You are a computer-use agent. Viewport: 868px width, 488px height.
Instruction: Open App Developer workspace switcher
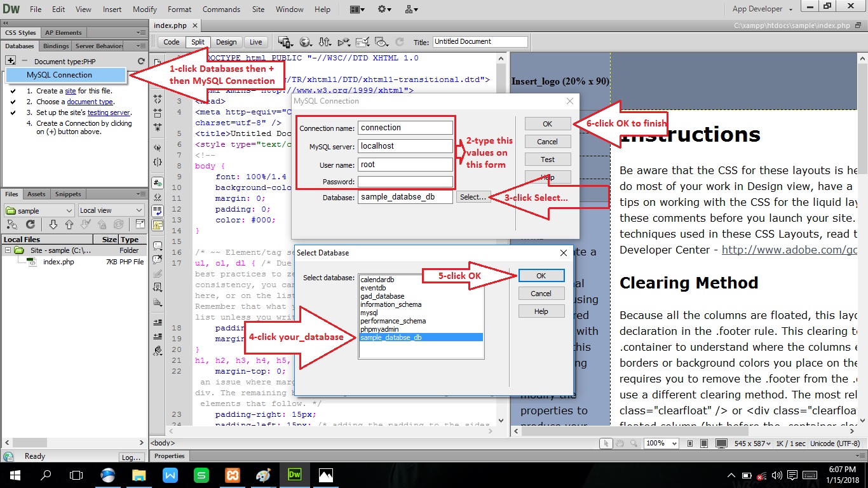(x=762, y=9)
